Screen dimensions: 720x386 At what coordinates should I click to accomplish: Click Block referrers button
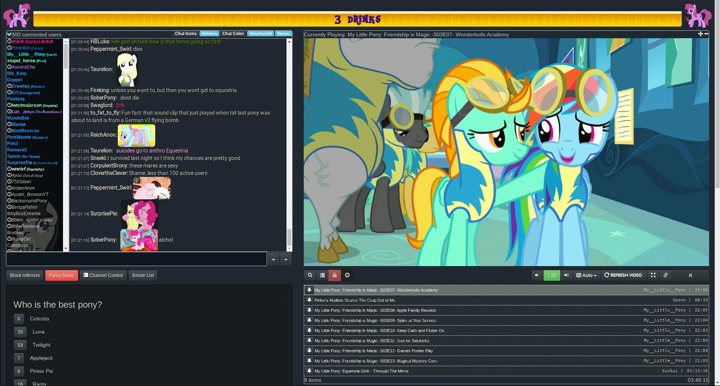point(25,275)
